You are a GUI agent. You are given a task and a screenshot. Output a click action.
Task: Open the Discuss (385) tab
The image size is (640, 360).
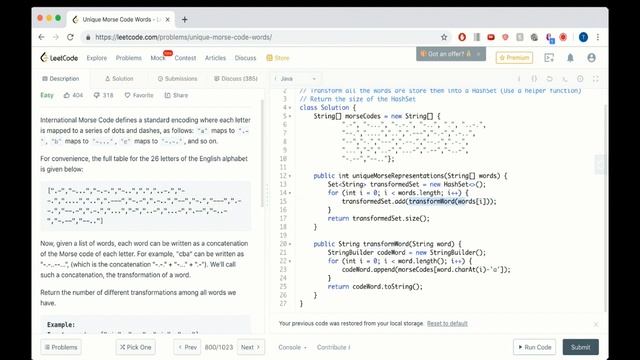(x=236, y=78)
